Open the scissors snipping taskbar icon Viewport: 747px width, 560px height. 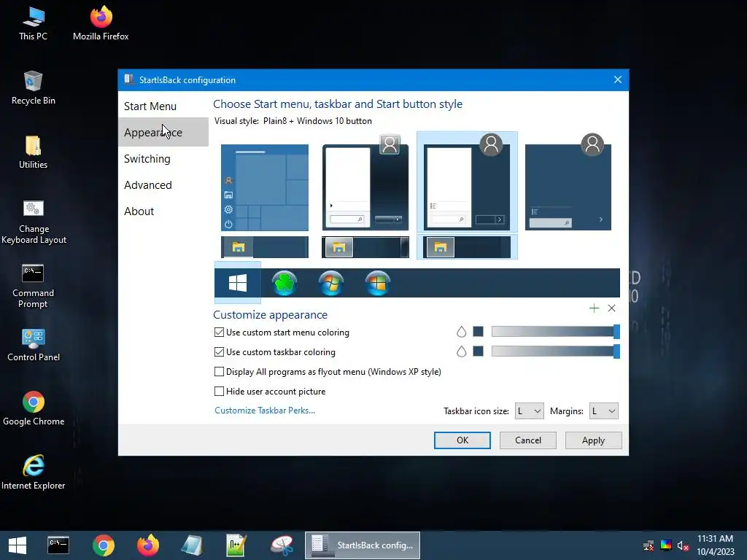(282, 545)
